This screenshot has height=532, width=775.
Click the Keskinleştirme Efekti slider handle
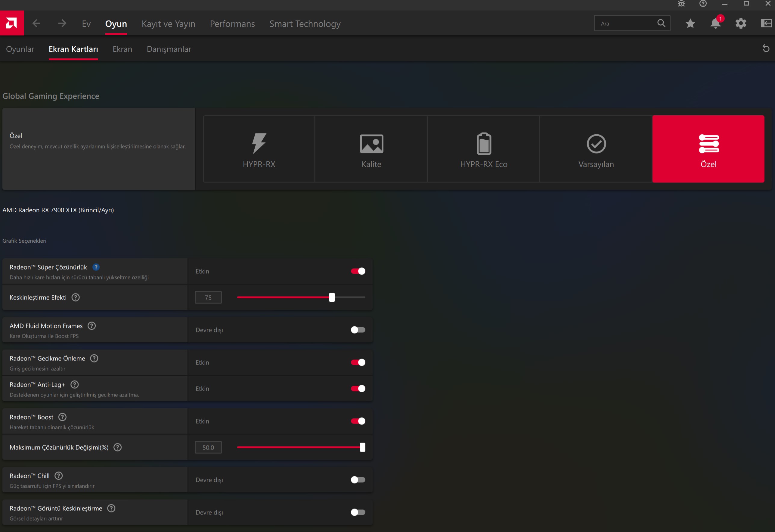click(332, 297)
